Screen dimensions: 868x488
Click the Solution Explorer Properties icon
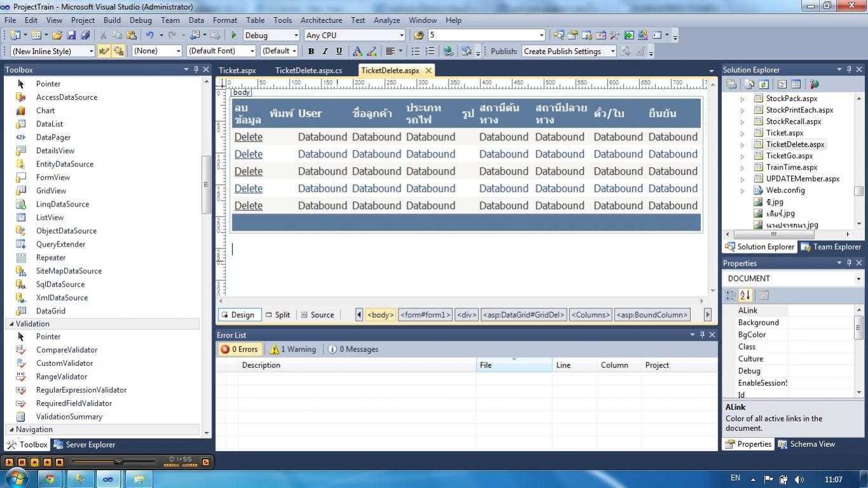tap(731, 84)
